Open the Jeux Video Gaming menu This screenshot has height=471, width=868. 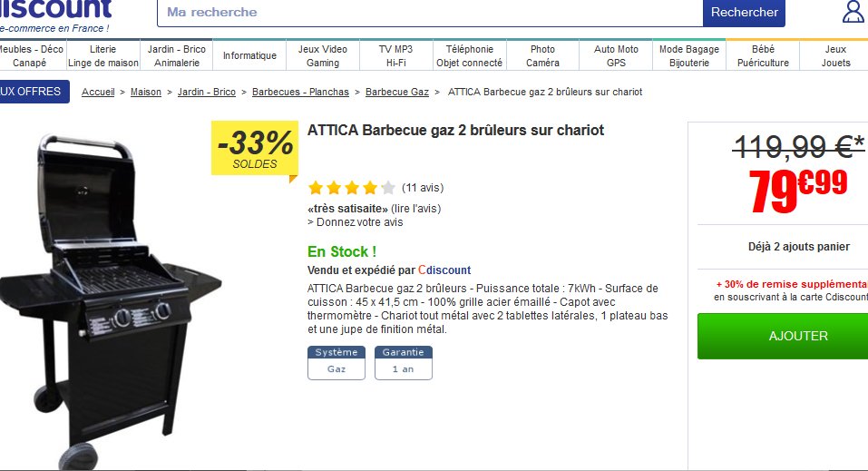(323, 55)
